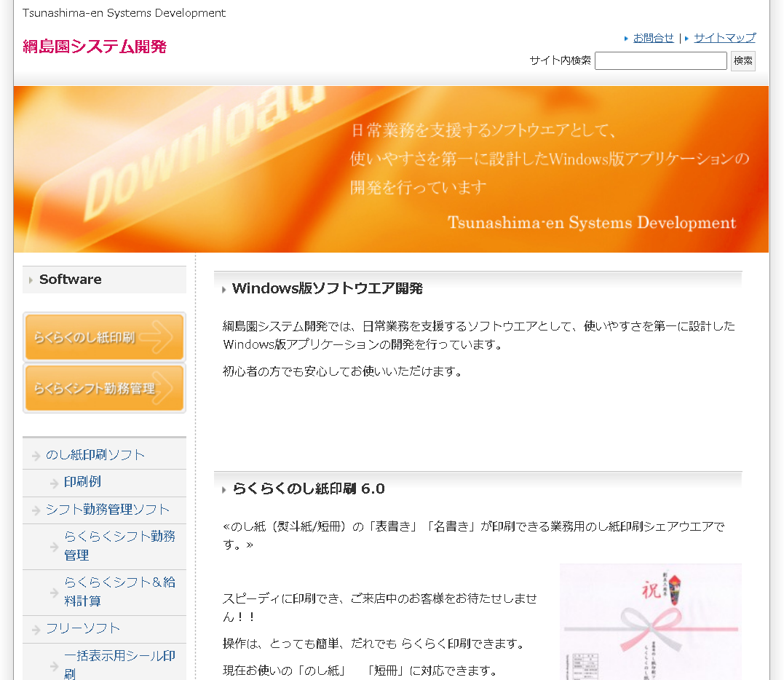The width and height of the screenshot is (784, 680).
Task: Click arrow icon beside シフト勤務管理ソフト
Action: (x=36, y=510)
